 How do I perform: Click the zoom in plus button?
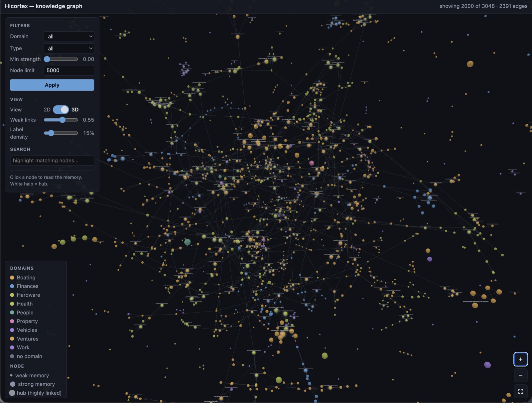point(520,359)
